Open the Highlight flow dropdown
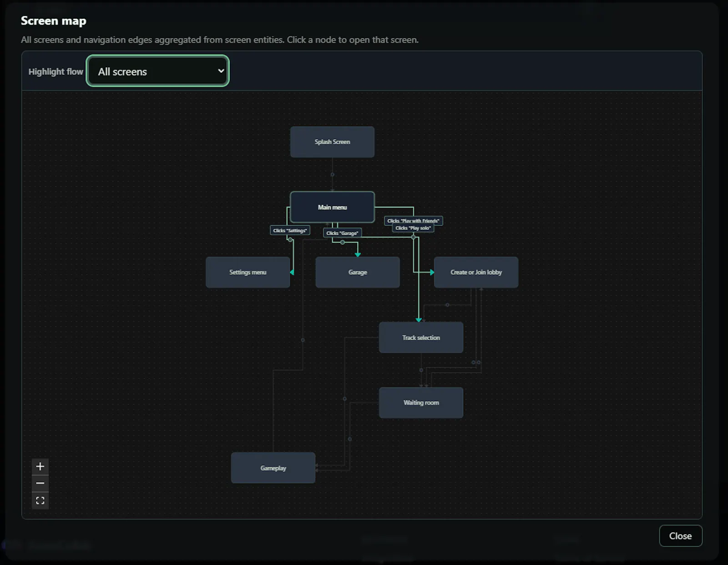This screenshot has width=728, height=565. click(x=157, y=71)
